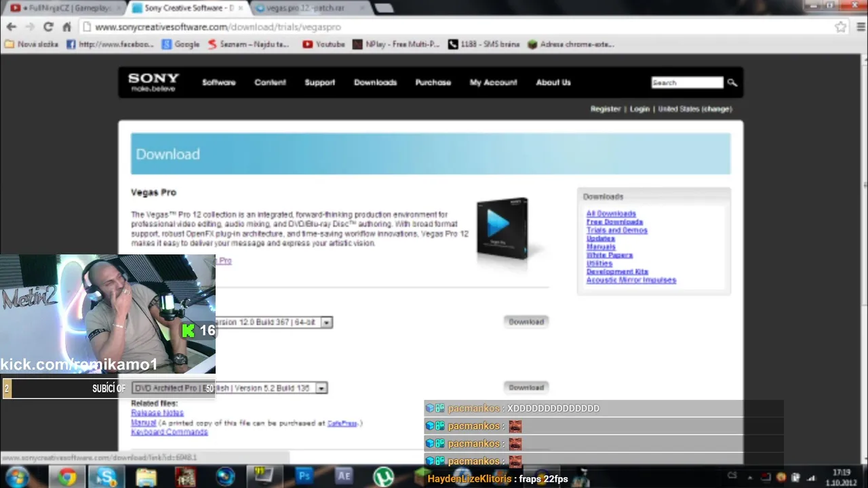Expand the Version 12.0 Build 367 dropdown

click(326, 323)
